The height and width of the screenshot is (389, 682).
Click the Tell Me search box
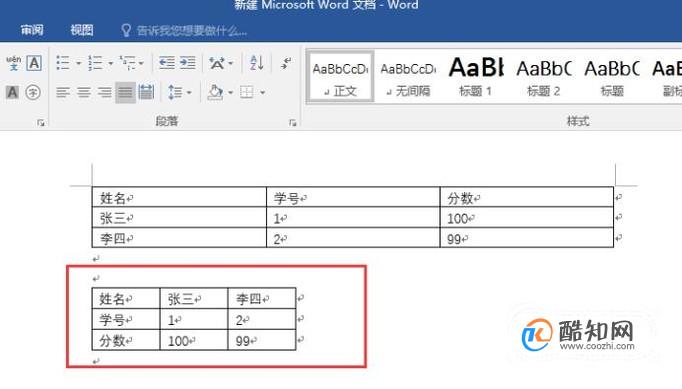[x=192, y=30]
